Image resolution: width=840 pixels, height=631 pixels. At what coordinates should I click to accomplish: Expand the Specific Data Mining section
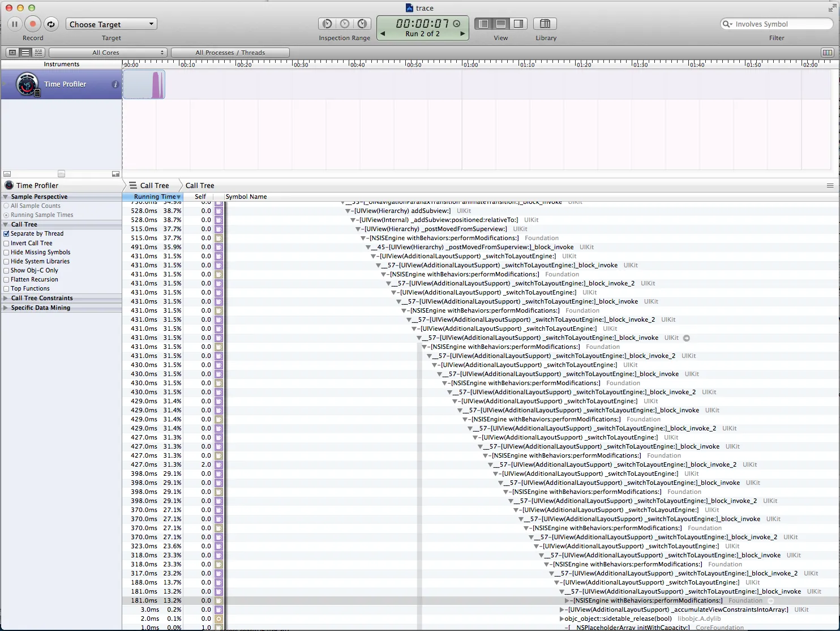tap(6, 308)
